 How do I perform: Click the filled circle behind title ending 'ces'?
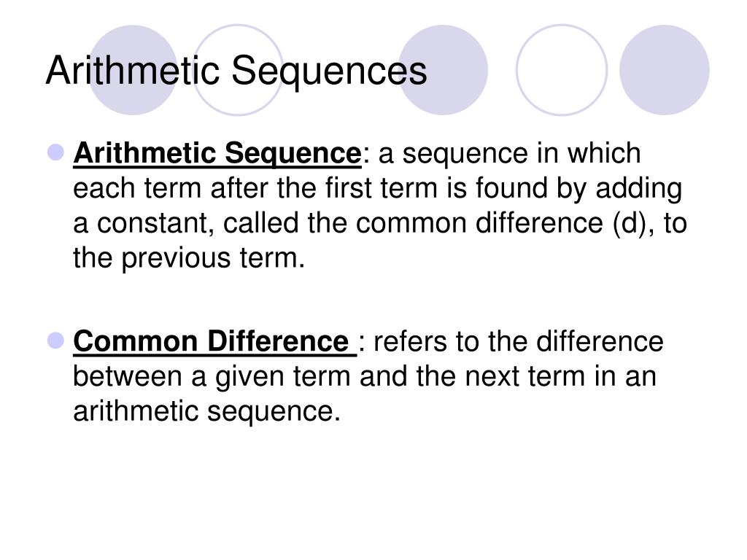pyautogui.click(x=443, y=70)
